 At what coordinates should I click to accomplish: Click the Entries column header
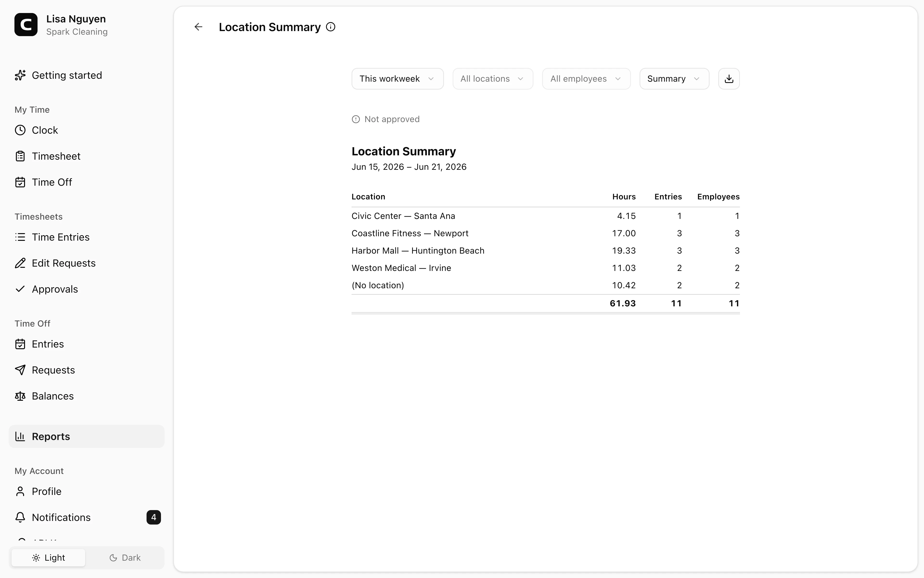(x=668, y=197)
